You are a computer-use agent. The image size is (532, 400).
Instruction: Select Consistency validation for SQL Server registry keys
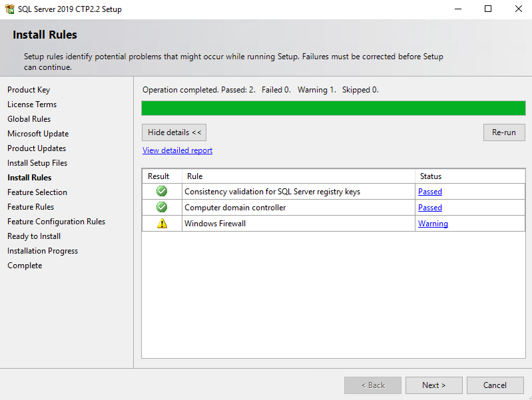point(272,192)
